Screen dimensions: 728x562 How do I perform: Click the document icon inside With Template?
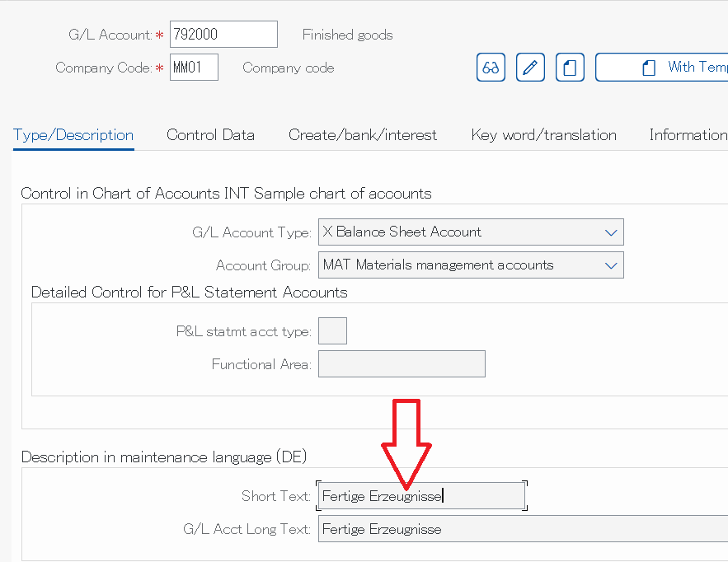[649, 68]
